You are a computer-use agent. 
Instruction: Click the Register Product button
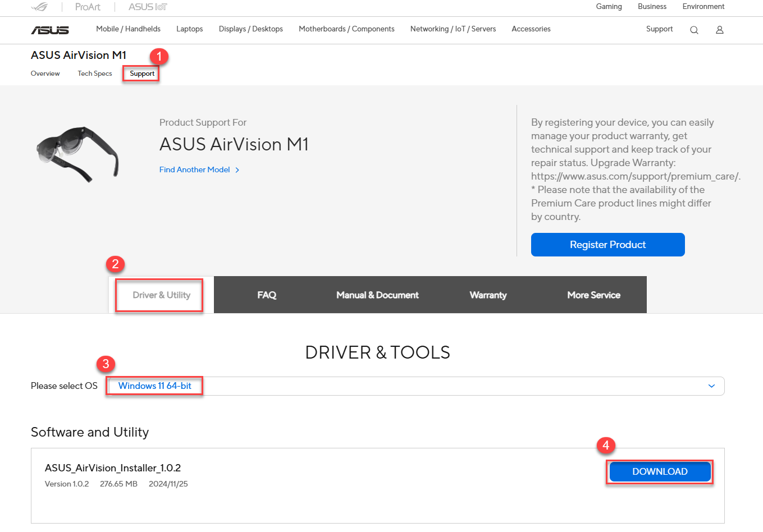point(608,245)
